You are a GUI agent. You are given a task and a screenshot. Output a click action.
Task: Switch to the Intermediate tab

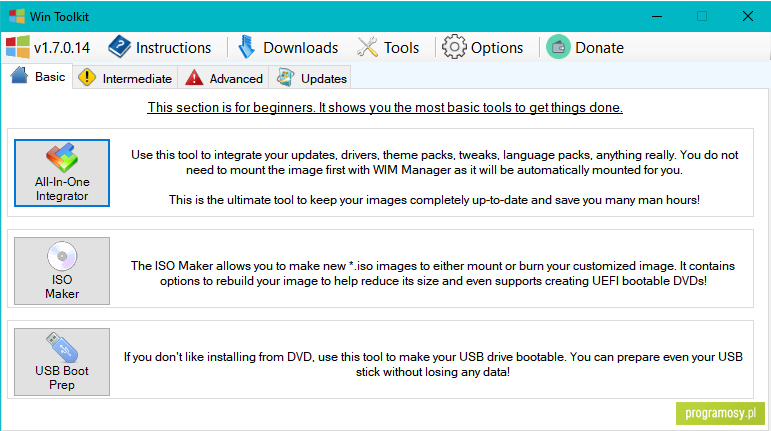click(x=125, y=78)
